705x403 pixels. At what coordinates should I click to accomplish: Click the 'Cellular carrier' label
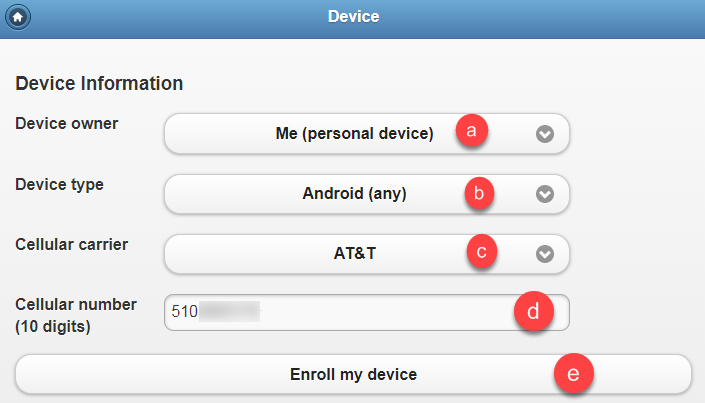click(69, 244)
